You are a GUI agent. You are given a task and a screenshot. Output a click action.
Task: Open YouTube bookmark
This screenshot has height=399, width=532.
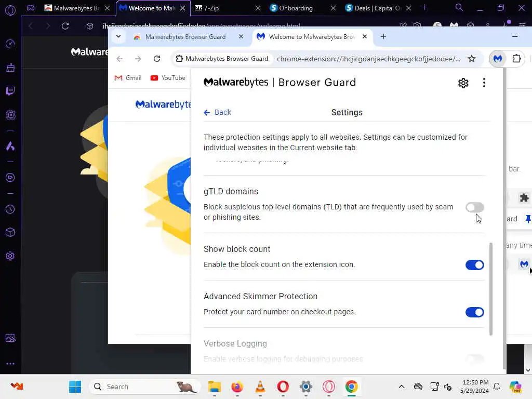pos(168,78)
